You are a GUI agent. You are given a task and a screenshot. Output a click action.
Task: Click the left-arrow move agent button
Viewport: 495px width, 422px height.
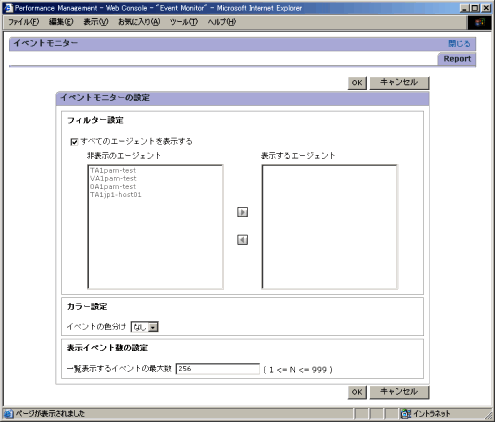pyautogui.click(x=242, y=240)
